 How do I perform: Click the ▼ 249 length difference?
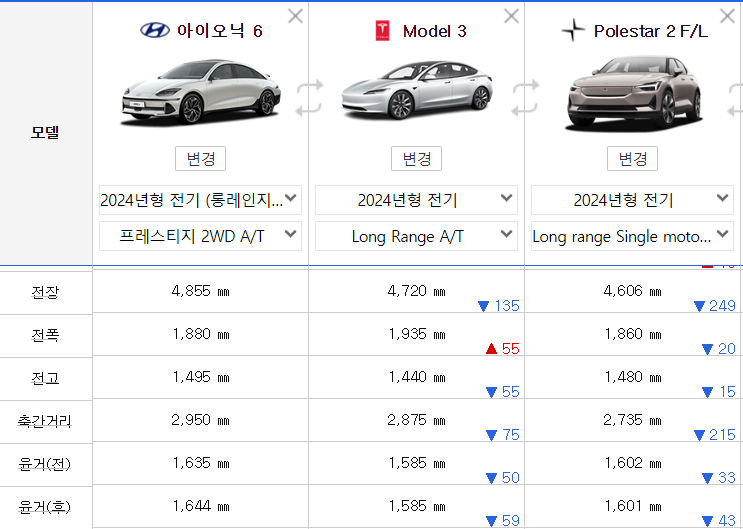[715, 306]
